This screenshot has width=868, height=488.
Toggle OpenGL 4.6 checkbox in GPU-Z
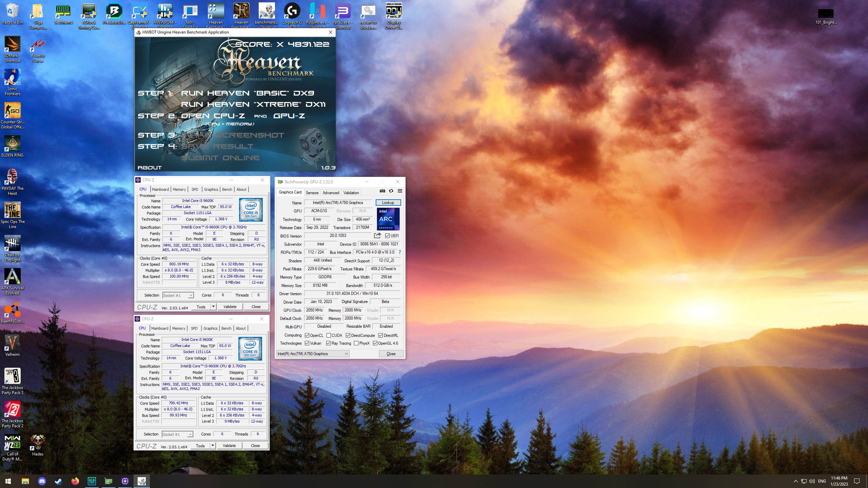[375, 343]
